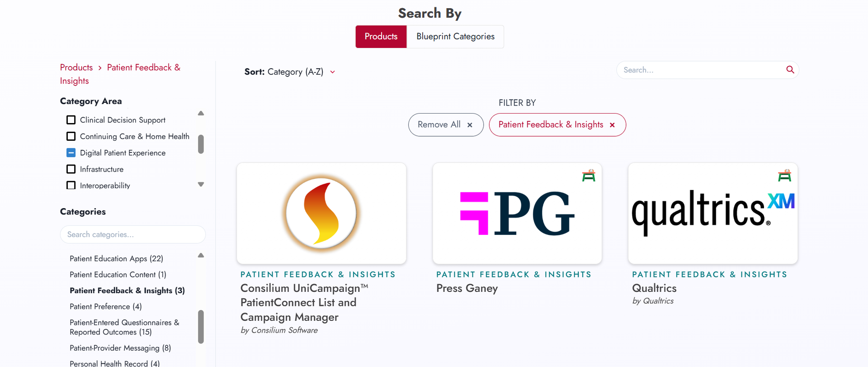Click the x on Remove All chip

(470, 125)
